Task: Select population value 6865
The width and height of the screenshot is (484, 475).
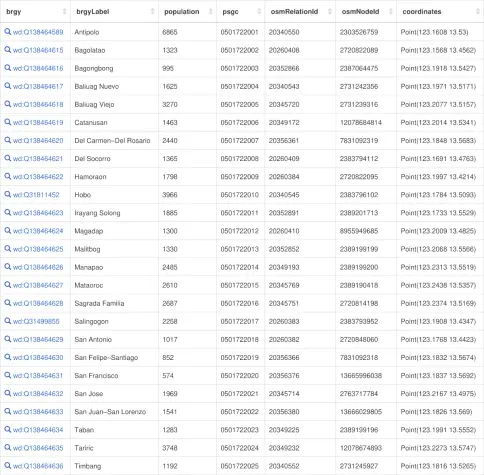Action: point(170,32)
